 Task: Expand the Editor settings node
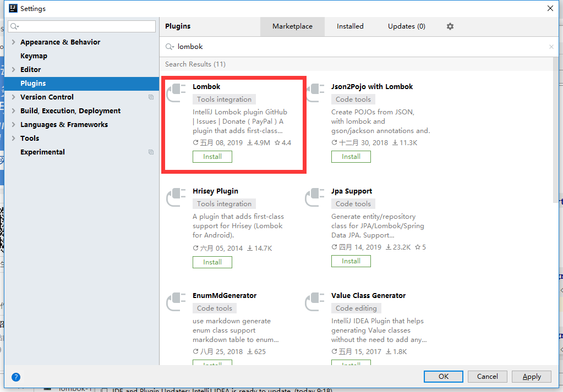point(13,70)
